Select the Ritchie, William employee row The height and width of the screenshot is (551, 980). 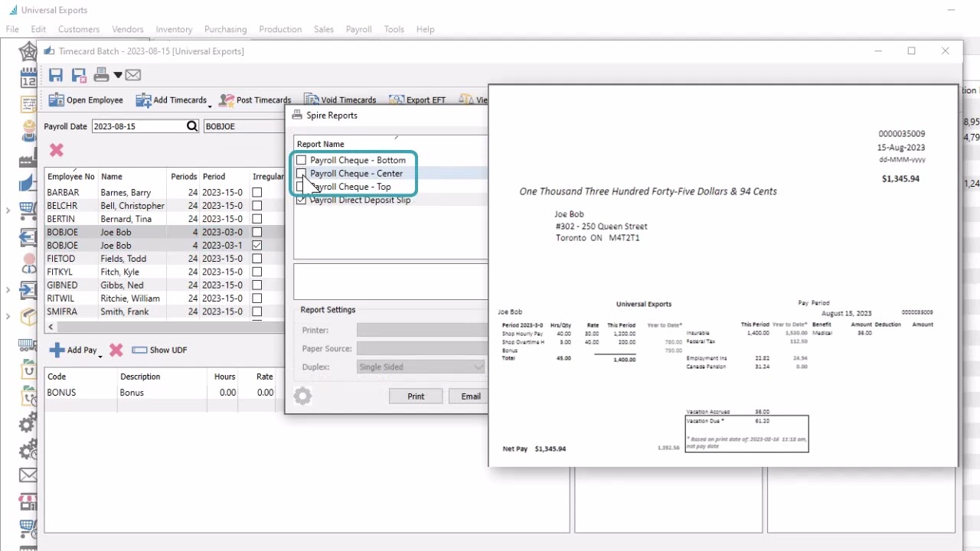(165, 298)
